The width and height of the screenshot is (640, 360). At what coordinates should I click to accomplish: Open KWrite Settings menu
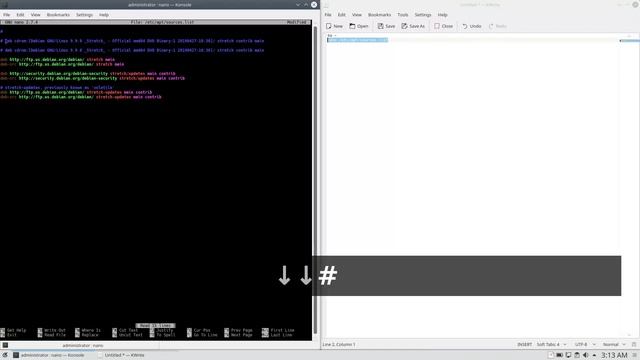click(x=422, y=15)
